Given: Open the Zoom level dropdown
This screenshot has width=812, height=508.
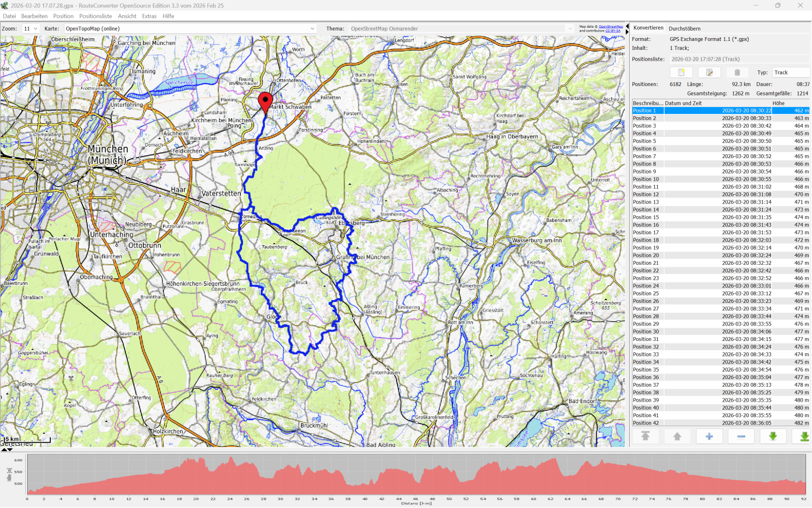Looking at the screenshot, I should (31, 29).
